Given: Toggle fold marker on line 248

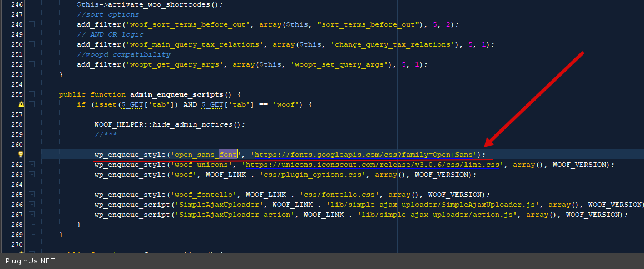Looking at the screenshot, I should click(x=32, y=24).
